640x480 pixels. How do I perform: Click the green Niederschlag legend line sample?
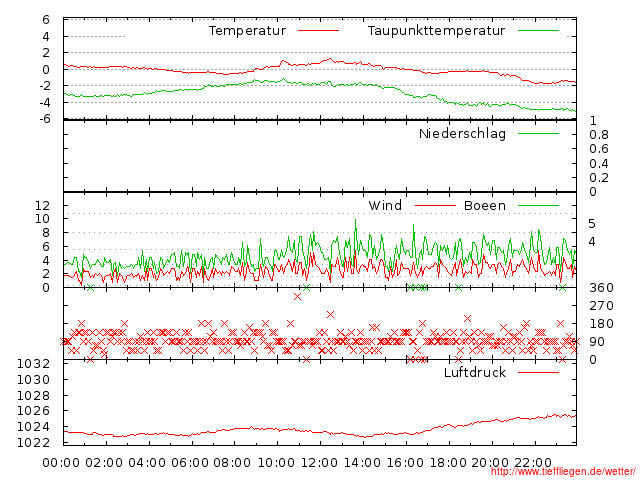tap(538, 133)
